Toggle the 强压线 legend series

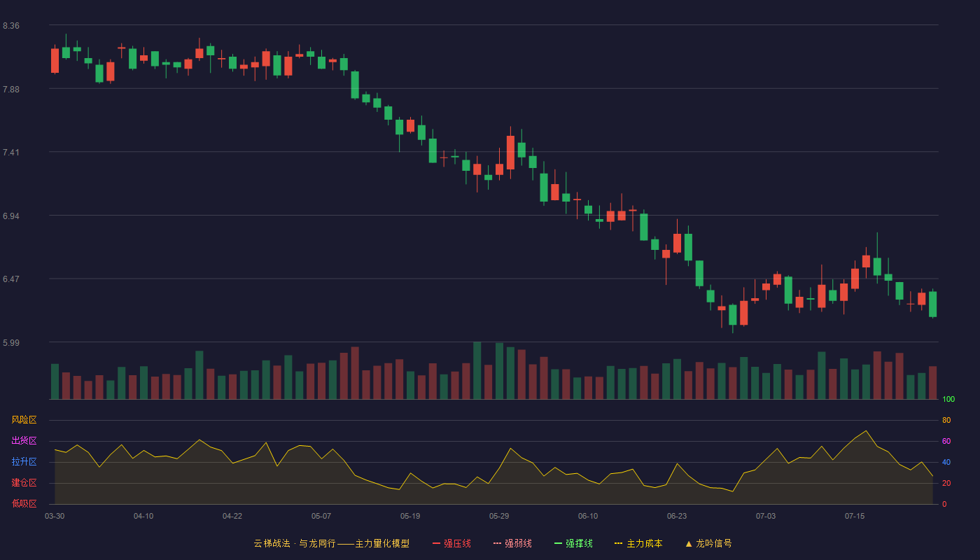tap(451, 543)
